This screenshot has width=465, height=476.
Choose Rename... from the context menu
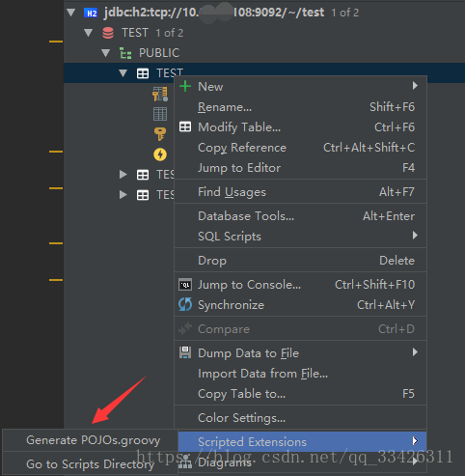(300, 107)
